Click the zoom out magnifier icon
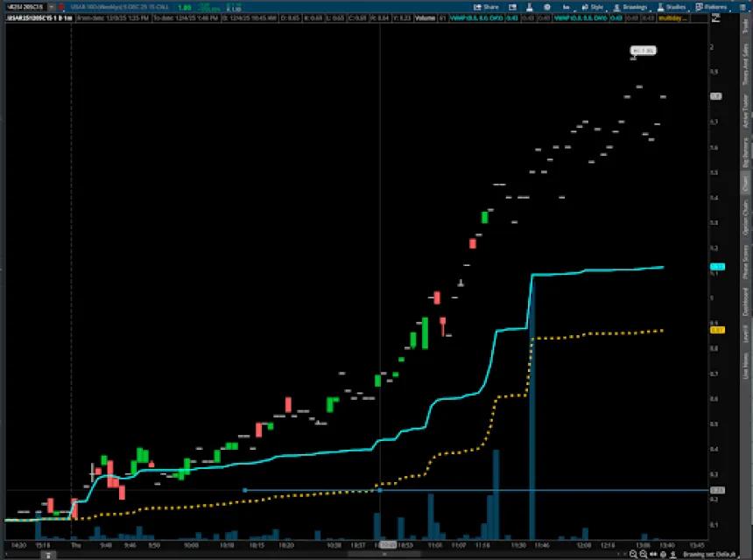The width and height of the screenshot is (753, 560). click(x=644, y=554)
